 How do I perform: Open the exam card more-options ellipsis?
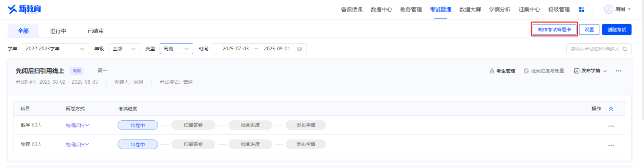pyautogui.click(x=619, y=71)
